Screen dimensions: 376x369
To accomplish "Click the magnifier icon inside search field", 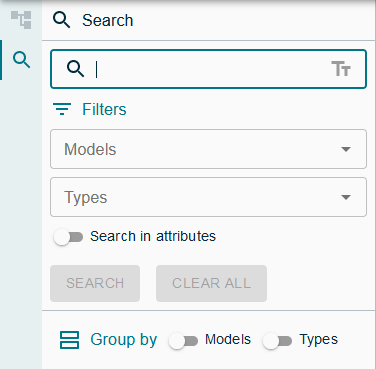I will (75, 69).
